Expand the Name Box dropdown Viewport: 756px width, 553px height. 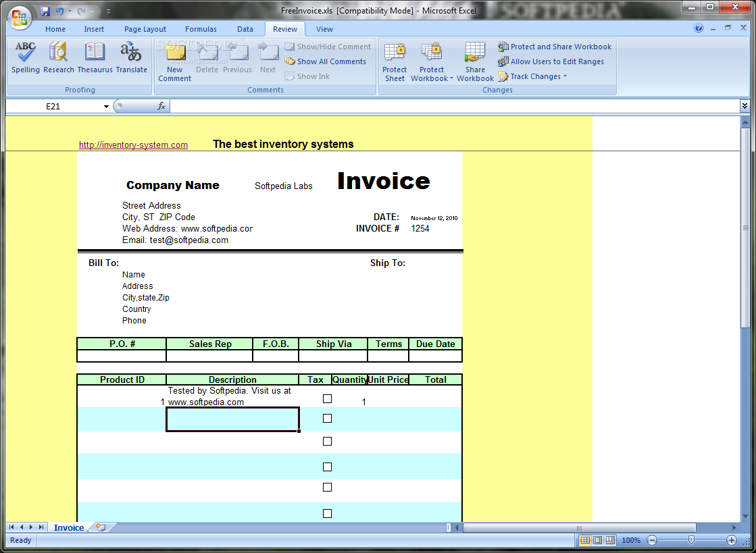(106, 107)
